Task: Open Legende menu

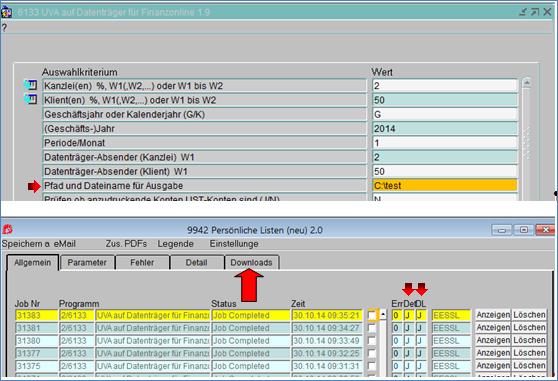Action: [175, 244]
